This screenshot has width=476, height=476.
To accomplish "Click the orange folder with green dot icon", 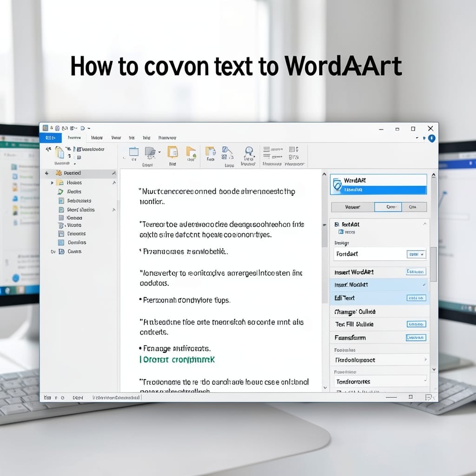I will [191, 152].
